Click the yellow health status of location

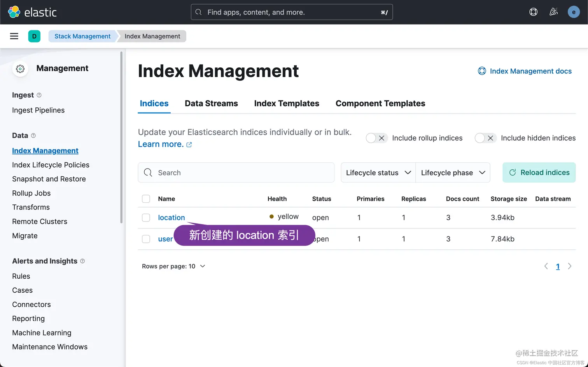pyautogui.click(x=284, y=216)
